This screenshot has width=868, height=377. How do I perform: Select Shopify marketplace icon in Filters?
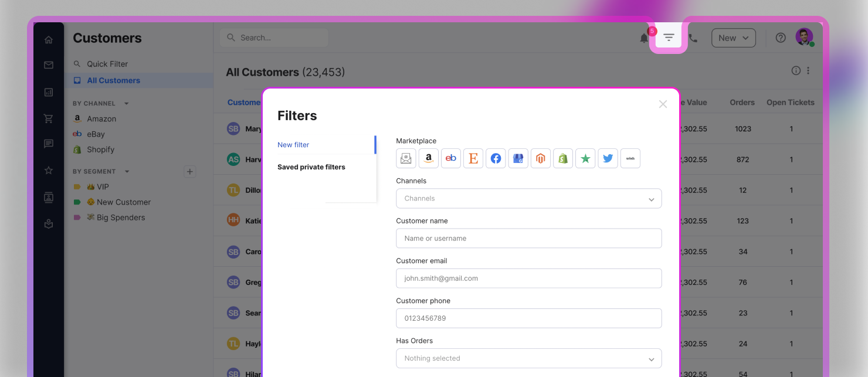(563, 158)
